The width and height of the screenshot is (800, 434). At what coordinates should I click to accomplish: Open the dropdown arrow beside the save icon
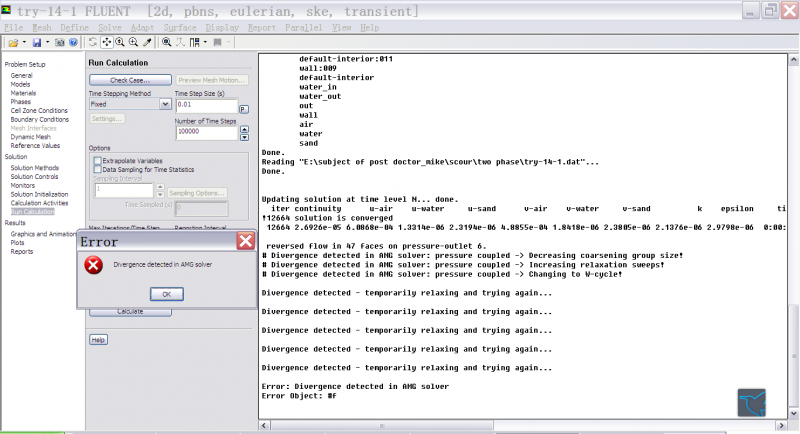[x=47, y=42]
